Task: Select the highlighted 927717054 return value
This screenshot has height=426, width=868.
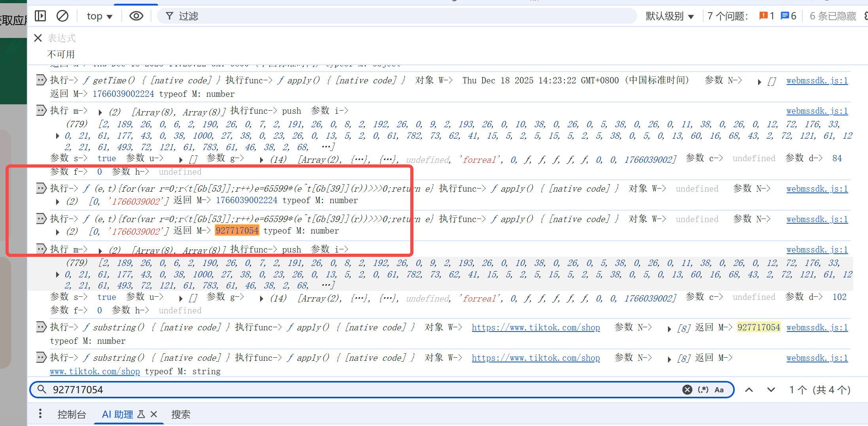Action: (237, 231)
